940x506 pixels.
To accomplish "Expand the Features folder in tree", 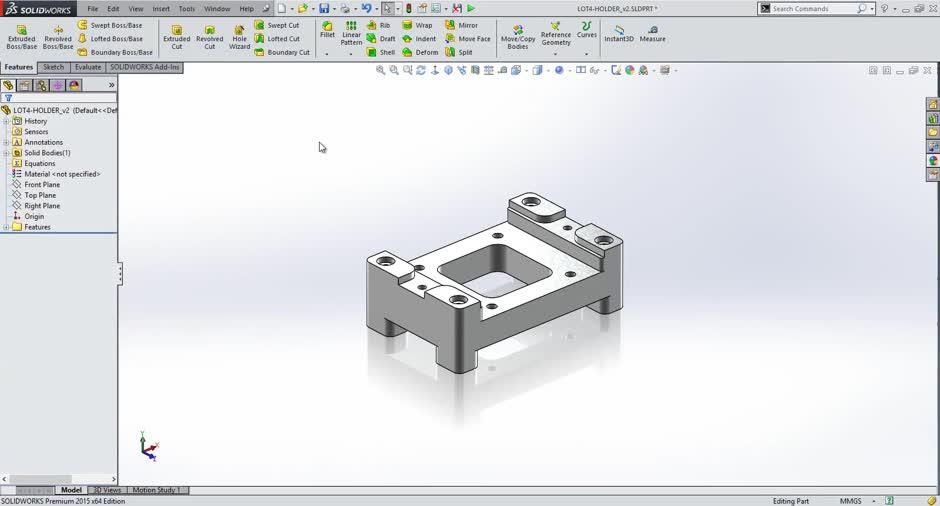I will [x=6, y=227].
